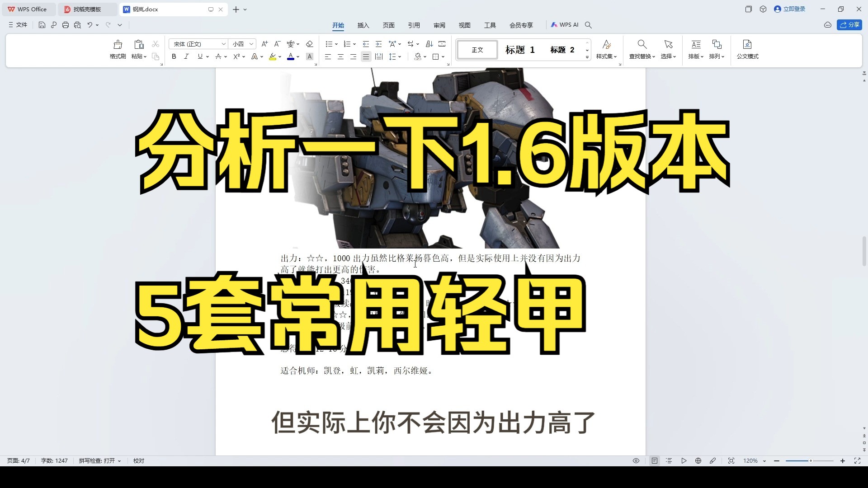868x488 pixels.
Task: Open Find and Replace (查找替换) magnifier
Action: [x=642, y=44]
